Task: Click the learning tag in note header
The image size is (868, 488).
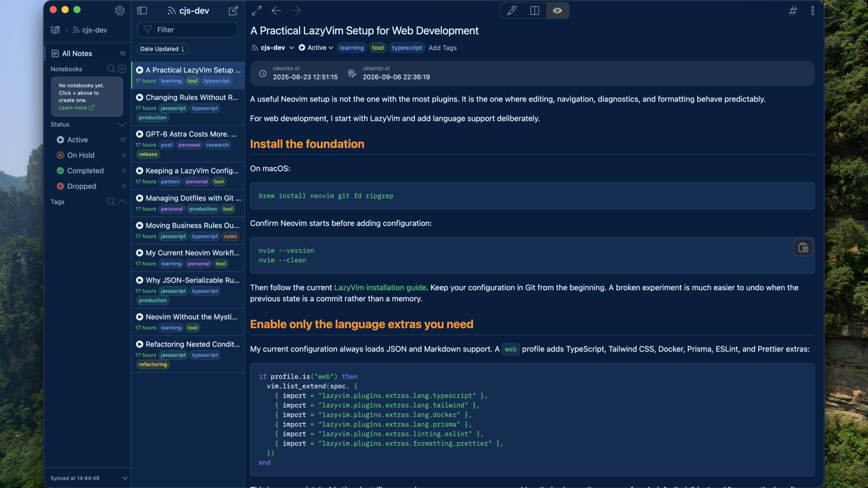Action: (351, 47)
